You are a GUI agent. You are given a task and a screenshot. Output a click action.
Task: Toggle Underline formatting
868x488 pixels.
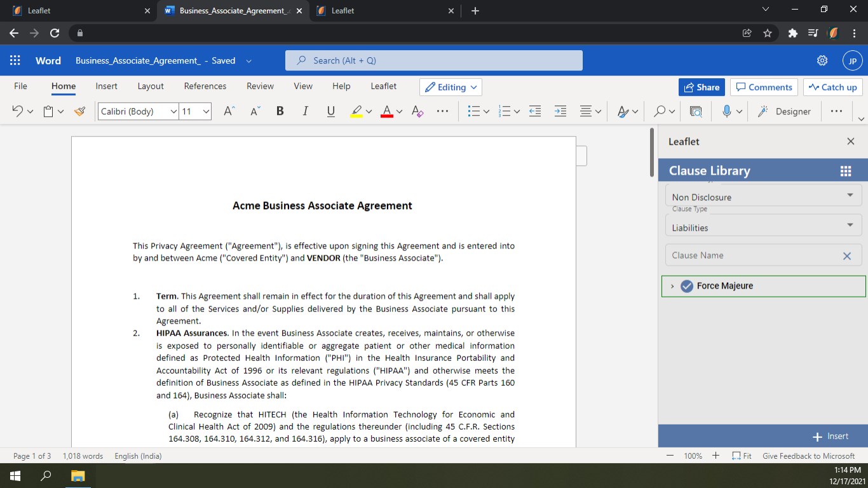point(330,111)
